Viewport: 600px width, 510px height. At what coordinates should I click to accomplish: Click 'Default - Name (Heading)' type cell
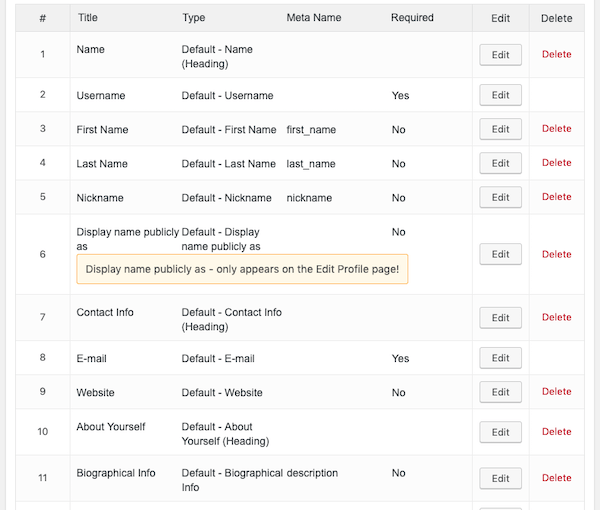tap(217, 57)
